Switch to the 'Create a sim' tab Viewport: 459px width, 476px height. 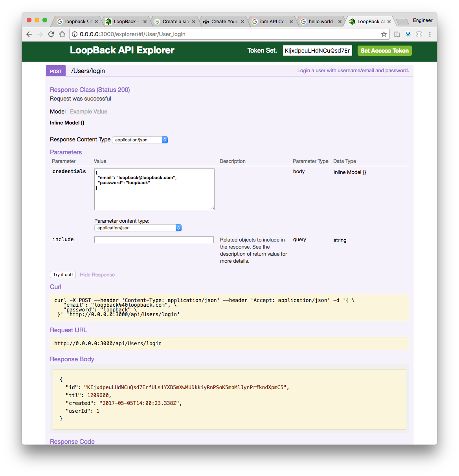(174, 22)
